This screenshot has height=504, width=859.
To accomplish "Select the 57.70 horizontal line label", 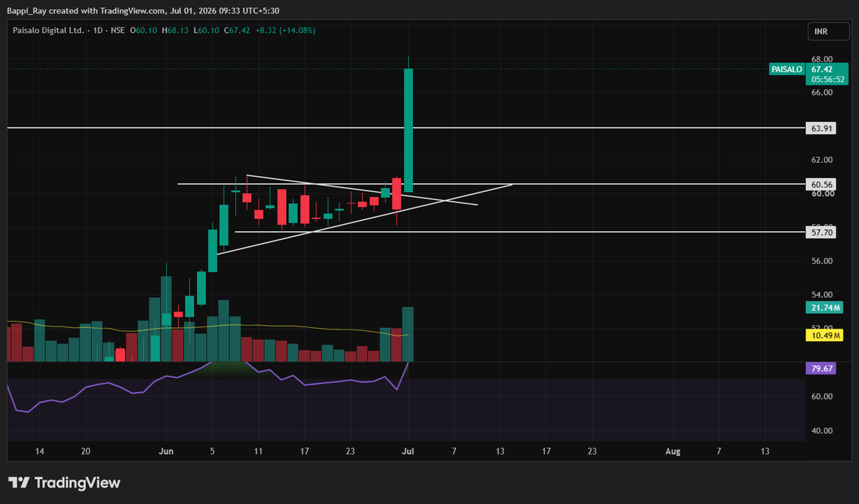I will click(820, 233).
